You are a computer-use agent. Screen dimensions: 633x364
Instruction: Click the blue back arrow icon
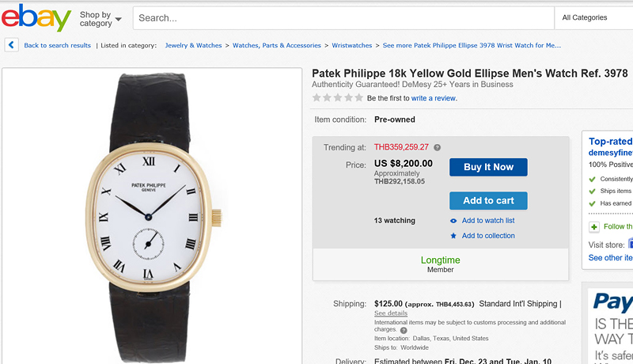(x=12, y=45)
